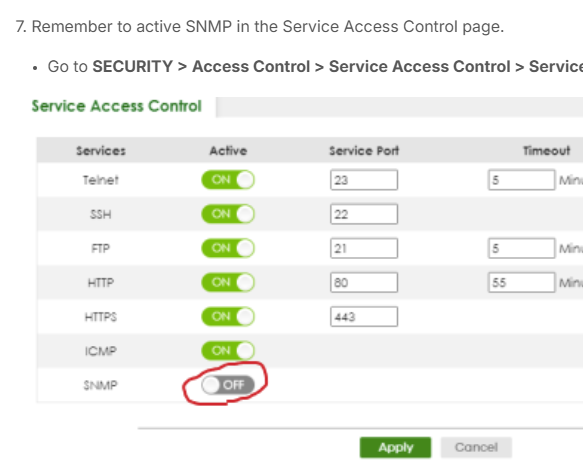Turn off the FTP active switch
This screenshot has height=474, width=583.
[228, 248]
